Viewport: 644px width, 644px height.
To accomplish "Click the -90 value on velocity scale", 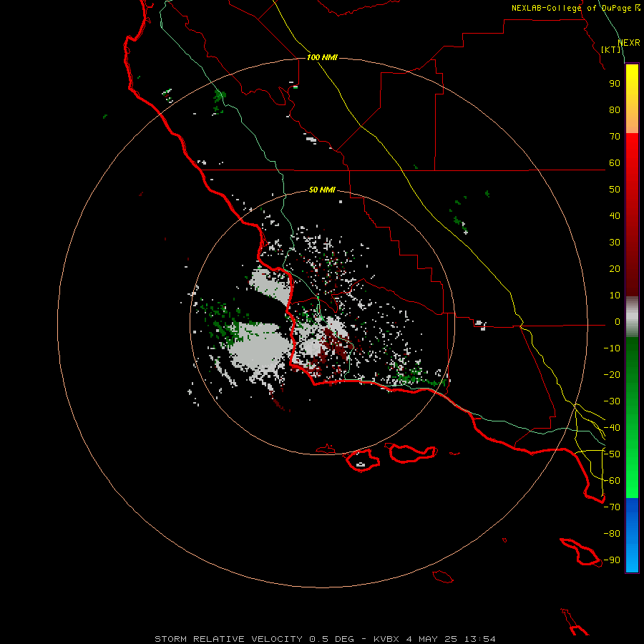I will 612,560.
